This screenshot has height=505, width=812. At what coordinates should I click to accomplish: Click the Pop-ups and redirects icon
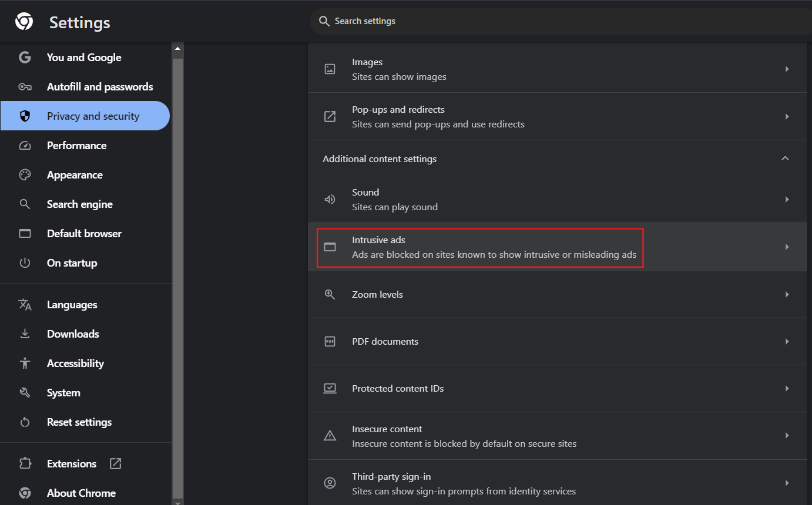click(330, 116)
